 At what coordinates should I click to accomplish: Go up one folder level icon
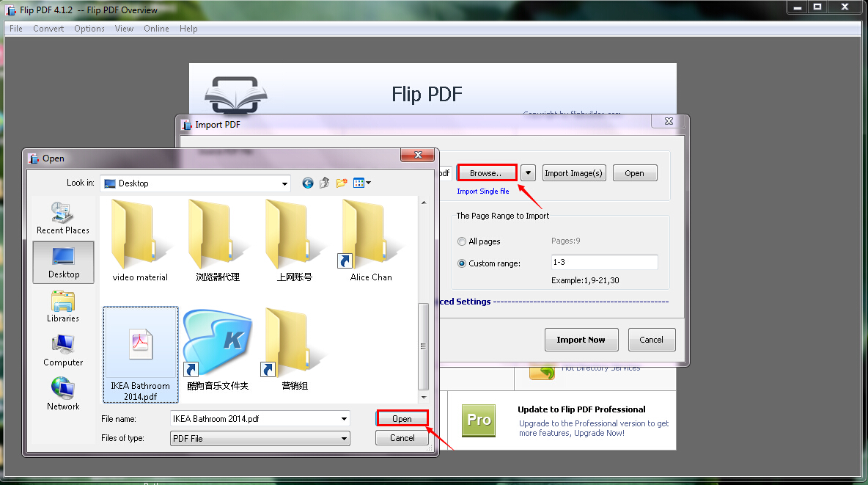(x=324, y=183)
